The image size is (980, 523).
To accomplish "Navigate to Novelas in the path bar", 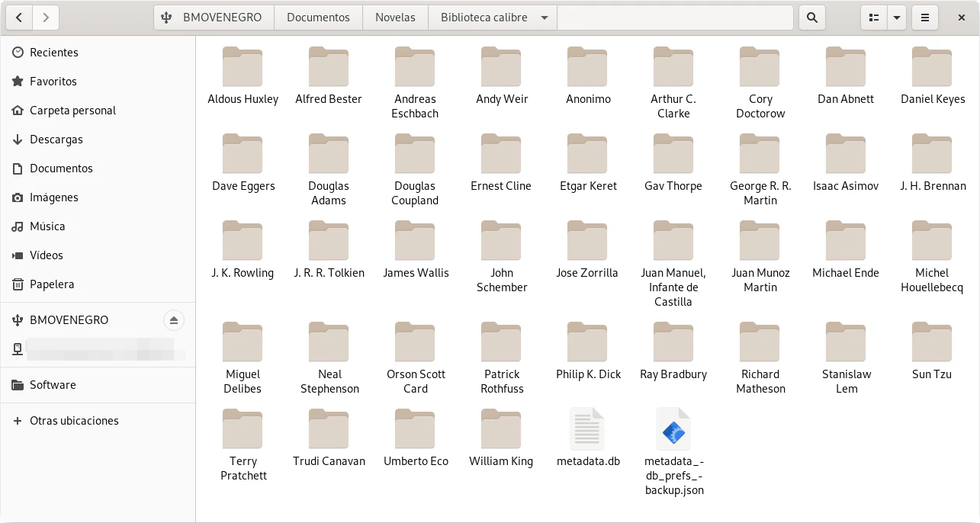I will [395, 18].
